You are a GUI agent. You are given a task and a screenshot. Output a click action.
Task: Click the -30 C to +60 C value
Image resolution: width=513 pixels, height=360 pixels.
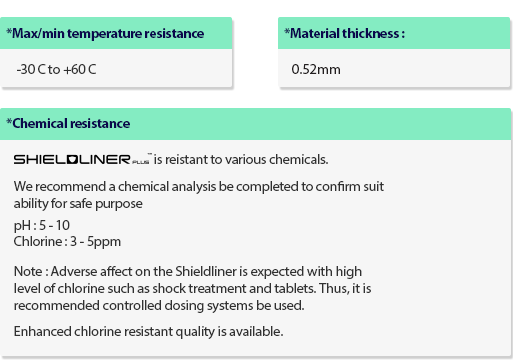point(56,69)
